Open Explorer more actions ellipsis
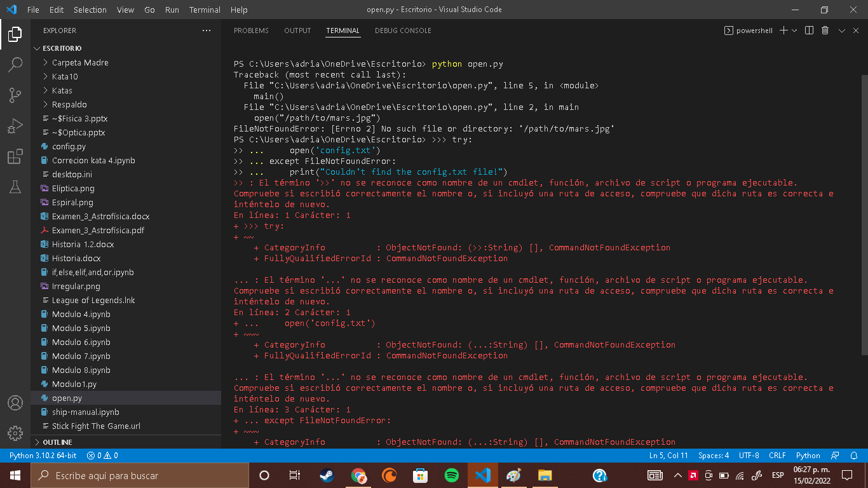This screenshot has width=868, height=488. [x=207, y=30]
